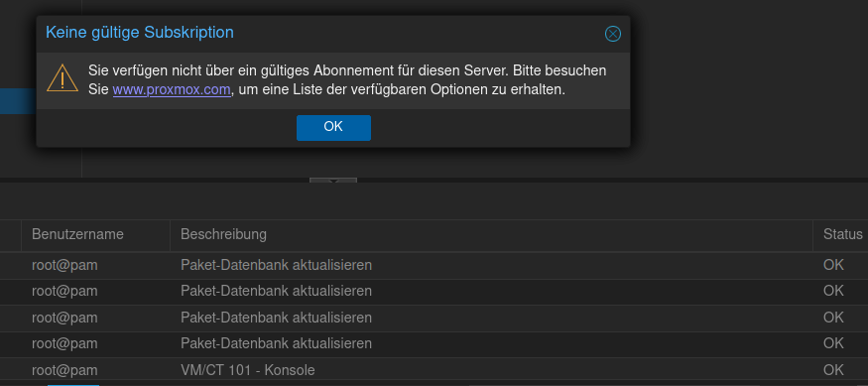Select the VM/CT 101 - Konsole task row
Image resolution: width=868 pixels, height=386 pixels.
click(434, 369)
